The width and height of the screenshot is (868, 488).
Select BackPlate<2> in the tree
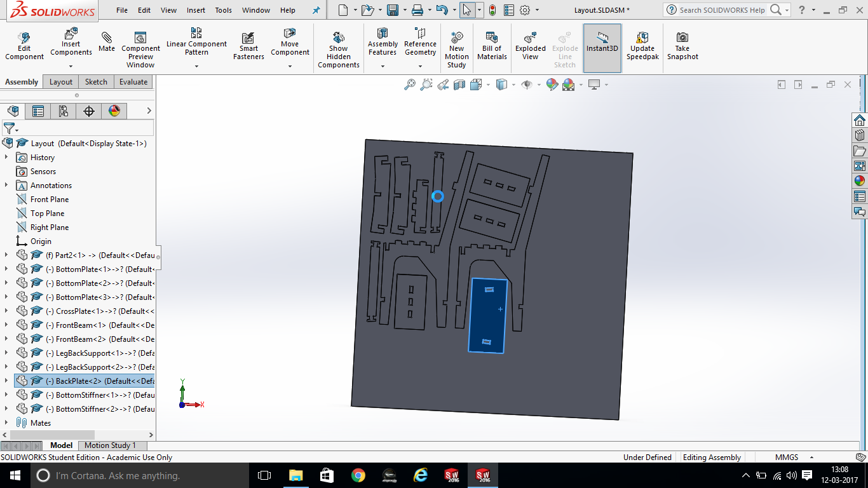tap(85, 381)
